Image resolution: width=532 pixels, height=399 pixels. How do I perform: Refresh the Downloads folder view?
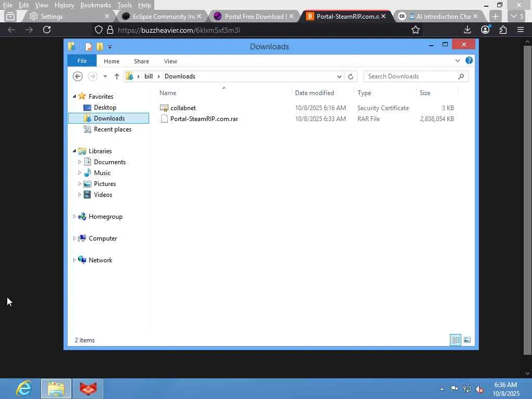tap(351, 77)
